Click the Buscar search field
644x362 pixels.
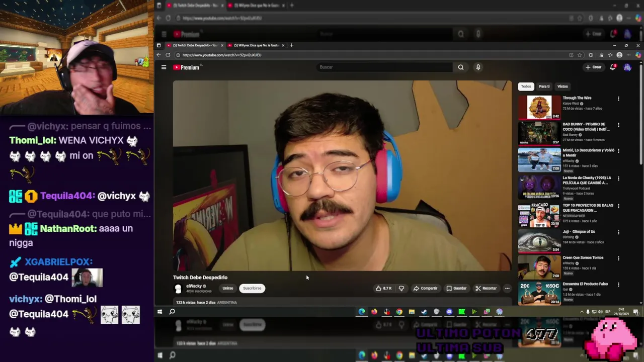click(385, 67)
